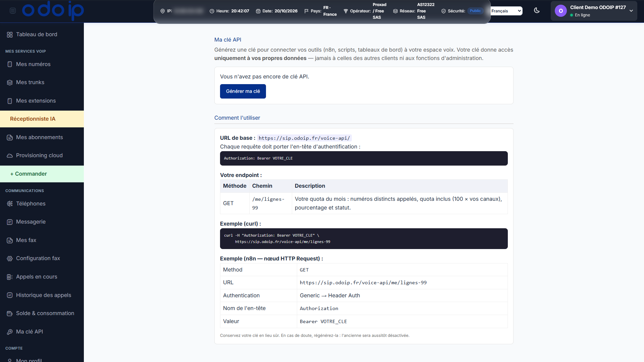Click the Configuration fax gear icon
644x362 pixels.
coord(10,258)
